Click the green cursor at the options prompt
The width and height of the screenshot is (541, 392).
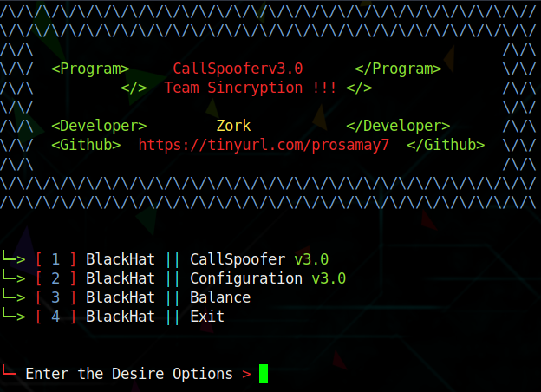pos(264,374)
